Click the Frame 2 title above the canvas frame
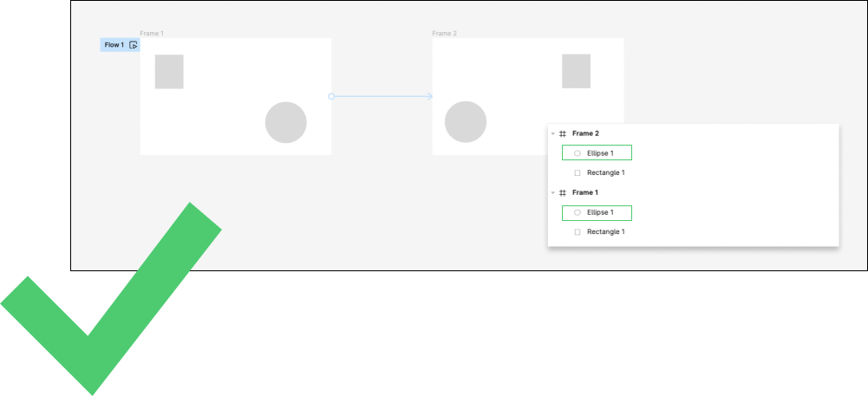This screenshot has height=396, width=868. [444, 34]
